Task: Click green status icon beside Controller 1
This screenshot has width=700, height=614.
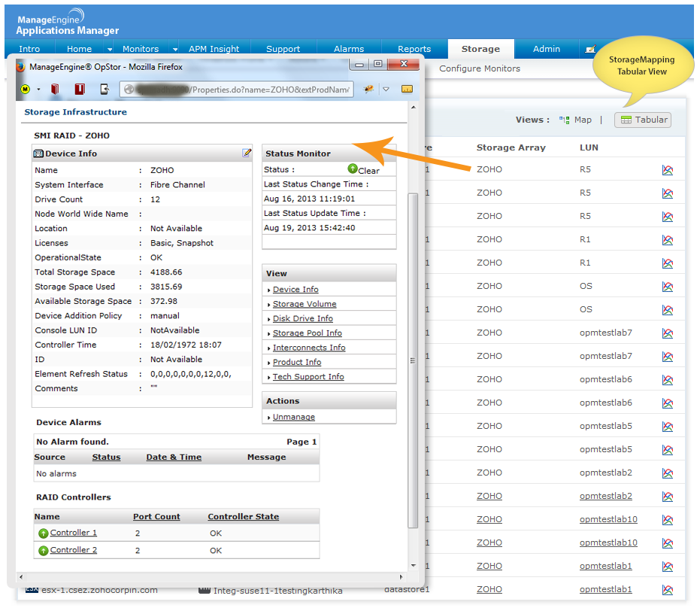Action: [x=44, y=533]
